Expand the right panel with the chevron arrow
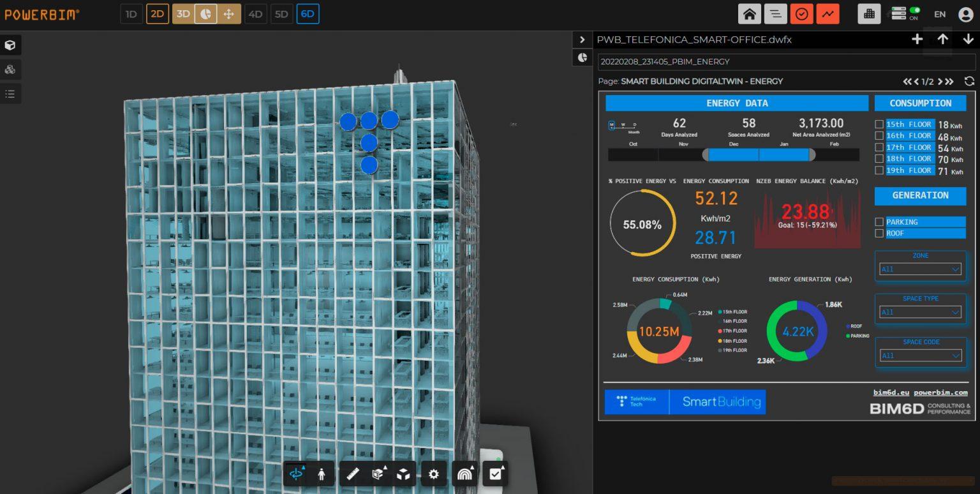Viewport: 980px width, 494px height. coord(582,40)
